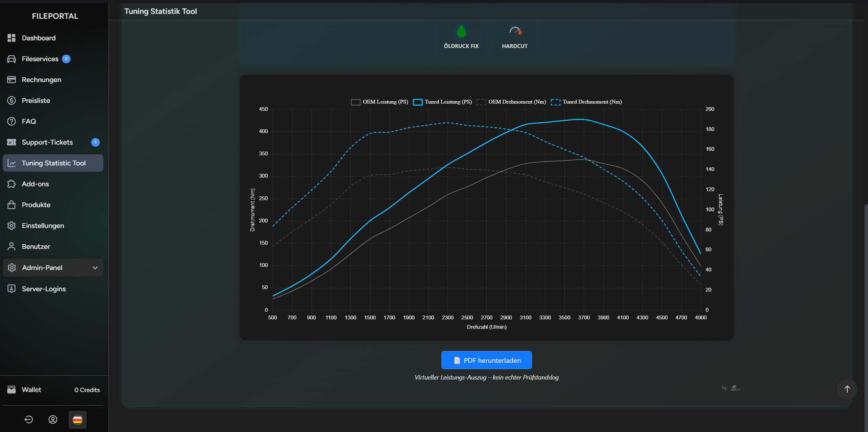Click the scroll-to-top arrow button

[847, 389]
